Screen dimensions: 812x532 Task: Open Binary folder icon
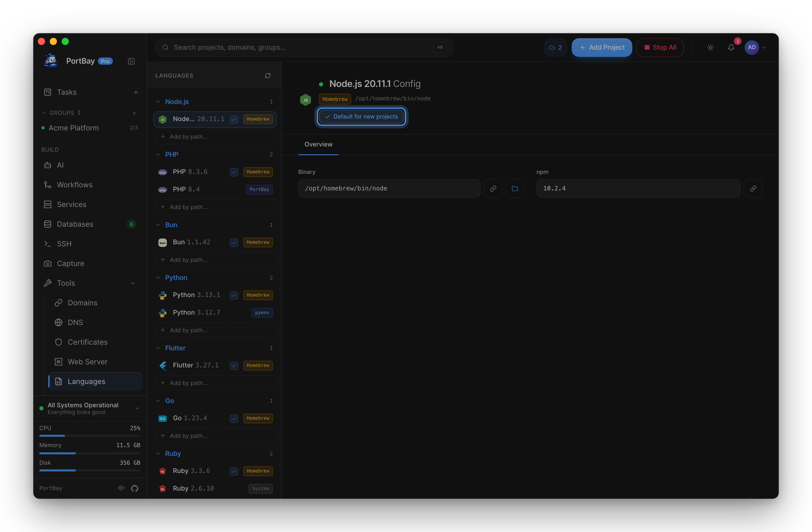click(515, 189)
